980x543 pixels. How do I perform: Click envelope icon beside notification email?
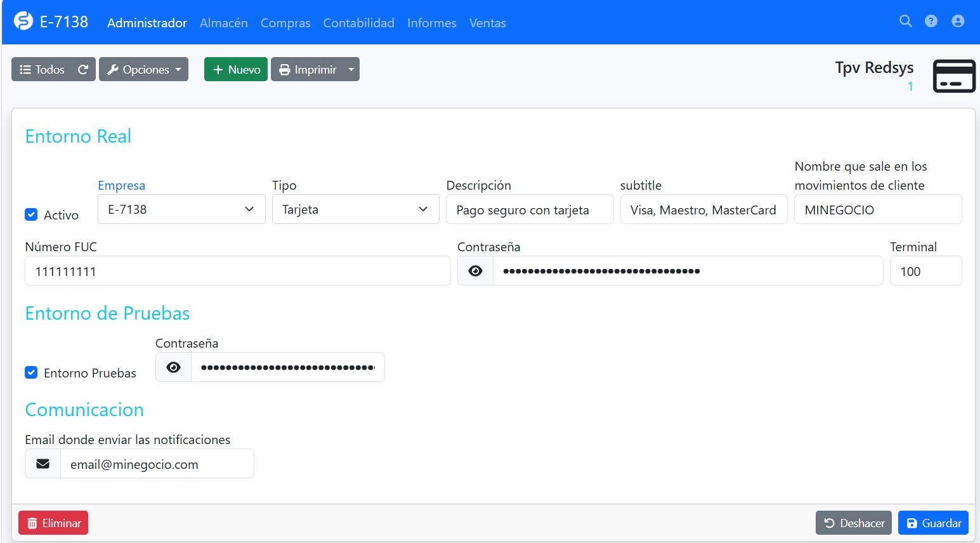43,464
